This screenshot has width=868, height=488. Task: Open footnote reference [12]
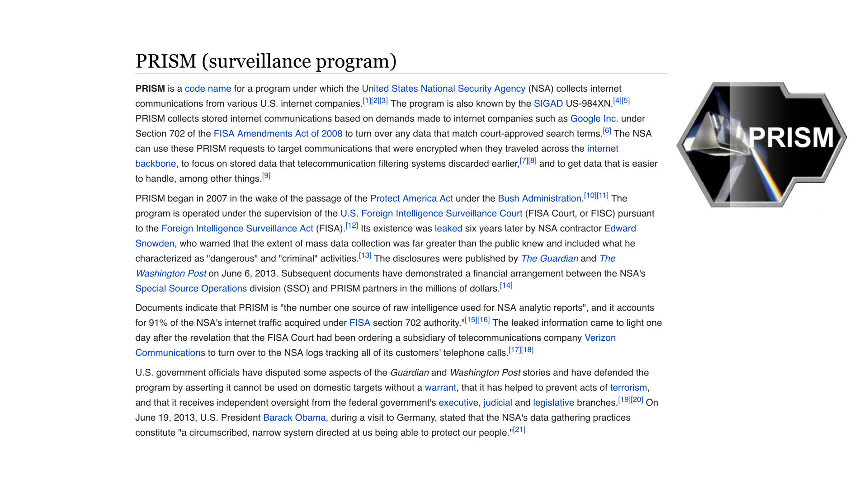click(x=352, y=225)
